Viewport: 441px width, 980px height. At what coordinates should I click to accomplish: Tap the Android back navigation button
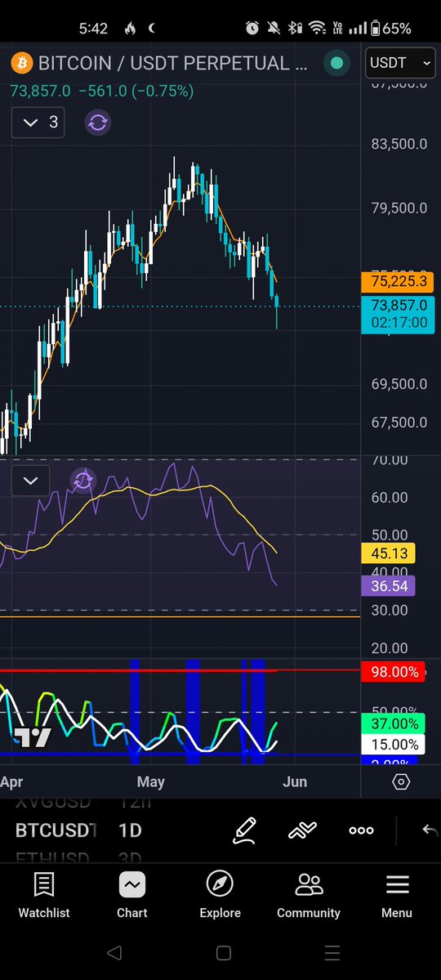click(114, 952)
